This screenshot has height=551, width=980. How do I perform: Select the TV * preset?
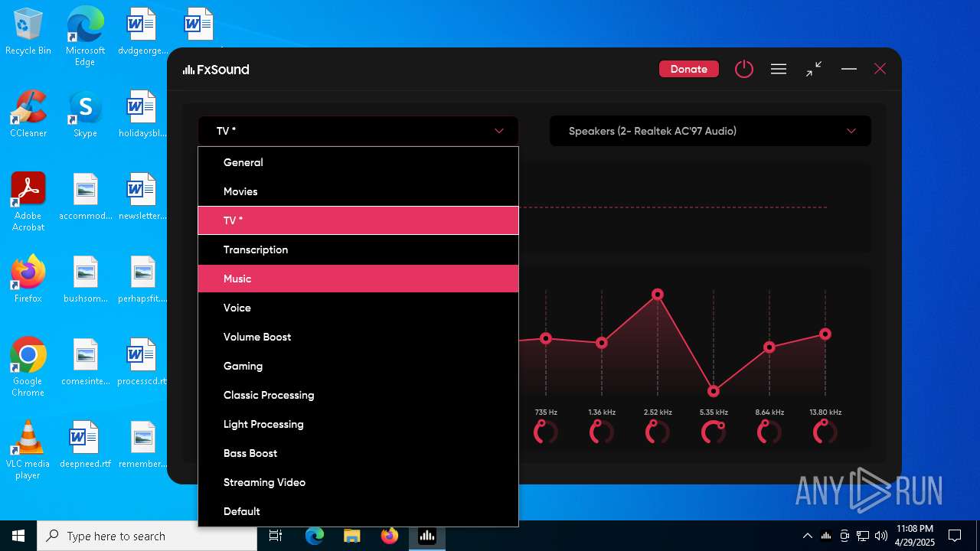point(358,220)
